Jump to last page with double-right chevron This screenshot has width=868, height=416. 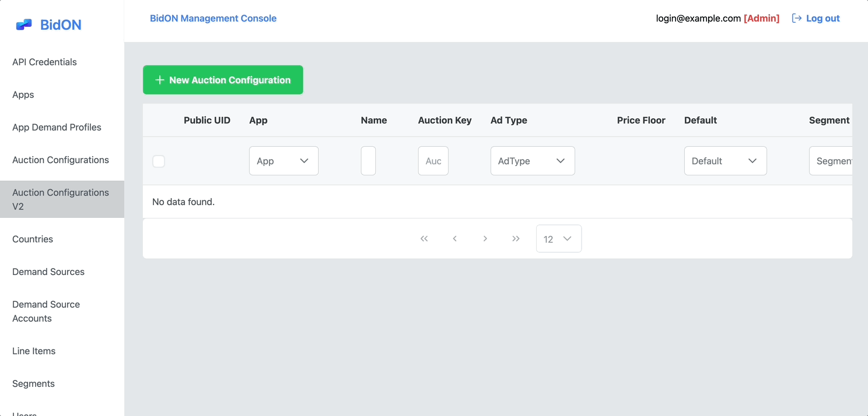[516, 238]
